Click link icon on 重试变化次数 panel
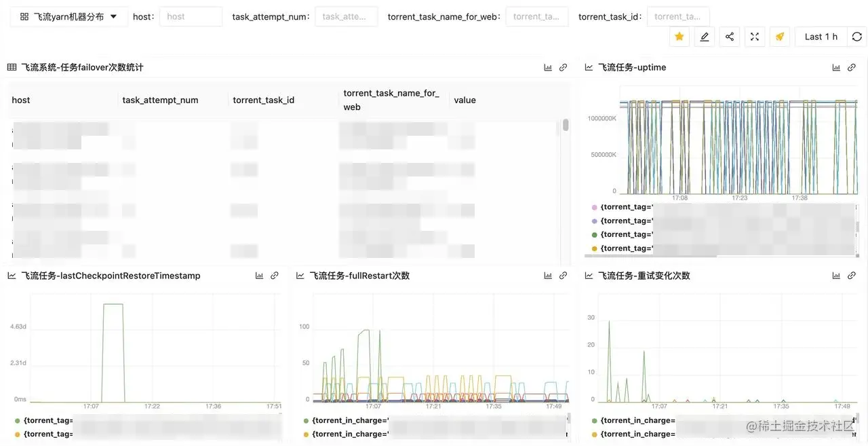 852,276
